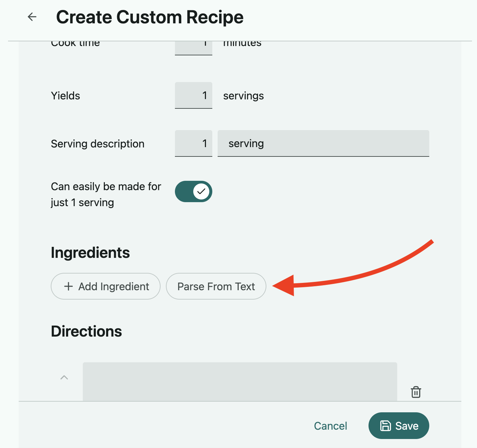Add Ingredient to the recipe
477x448 pixels.
pos(105,286)
